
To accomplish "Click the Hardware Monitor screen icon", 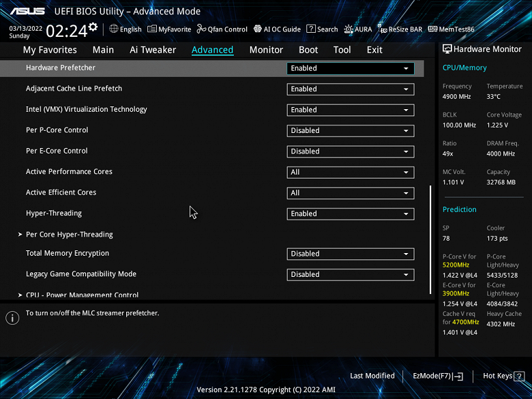I will tap(447, 49).
